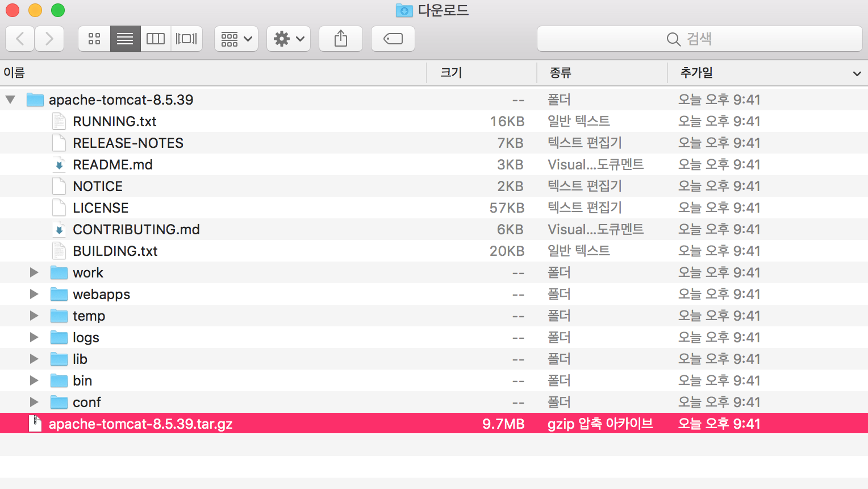868x489 pixels.
Task: Zoom the window with green button
Action: [58, 10]
